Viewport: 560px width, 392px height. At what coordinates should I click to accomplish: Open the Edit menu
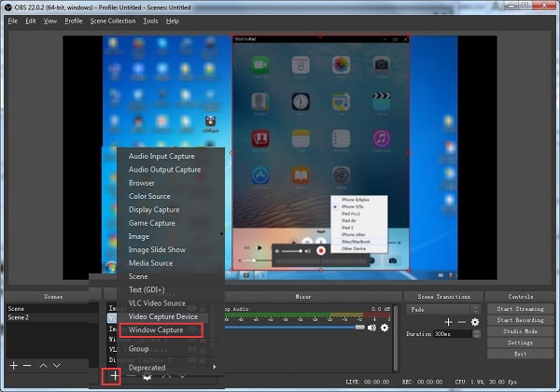coord(31,21)
